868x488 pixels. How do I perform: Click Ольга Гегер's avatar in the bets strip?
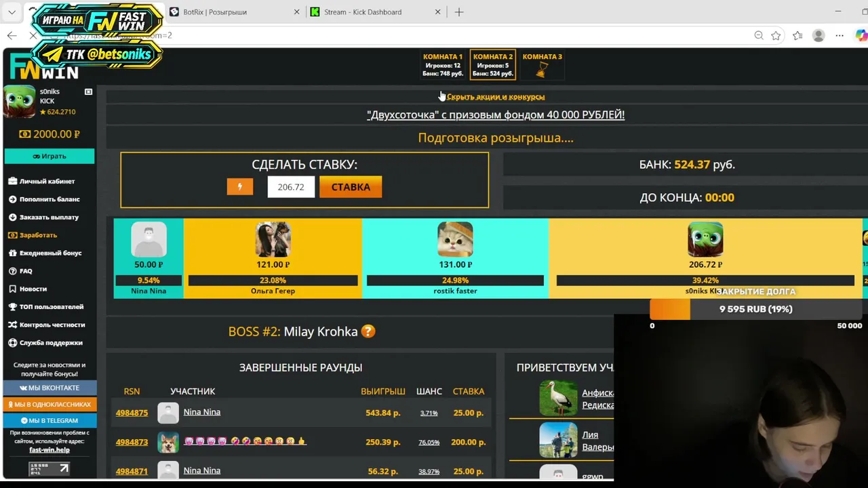tap(273, 239)
